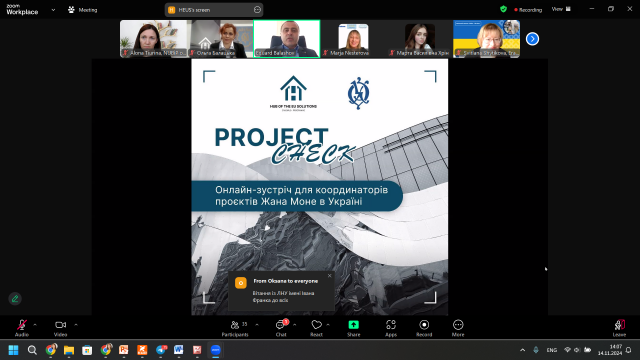Expand the Participants options arrow
The image size is (640, 360).
[x=257, y=325]
